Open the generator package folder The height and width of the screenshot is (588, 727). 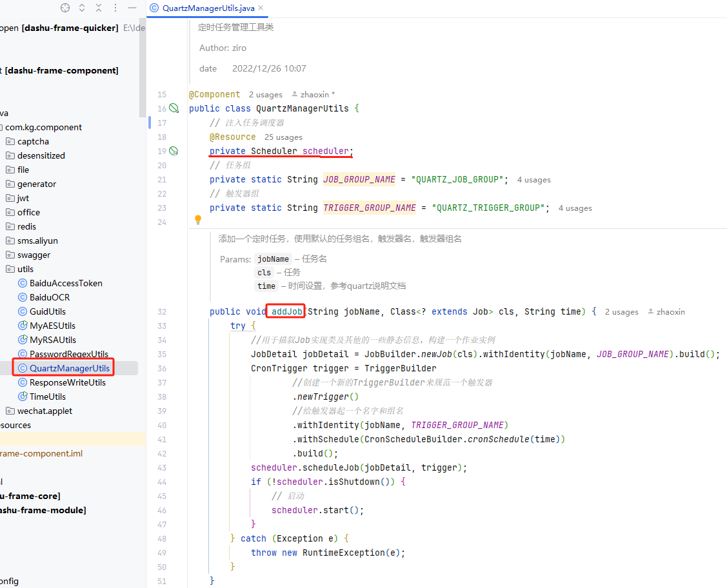coord(37,184)
